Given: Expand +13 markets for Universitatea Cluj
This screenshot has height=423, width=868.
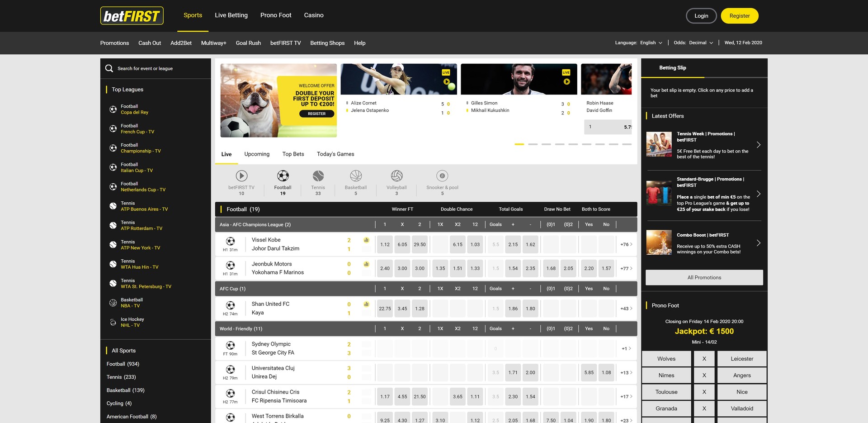Looking at the screenshot, I should click(626, 373).
